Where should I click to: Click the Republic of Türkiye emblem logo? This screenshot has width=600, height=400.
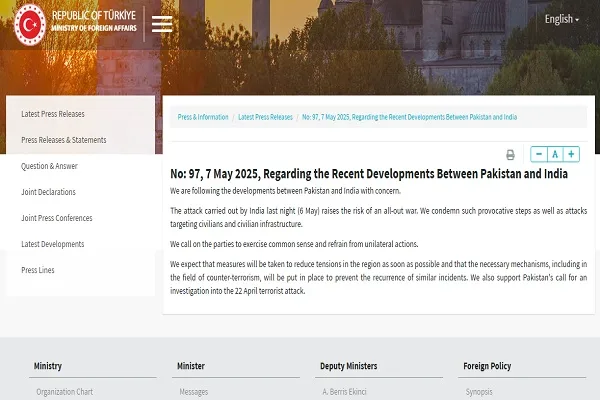click(x=30, y=25)
